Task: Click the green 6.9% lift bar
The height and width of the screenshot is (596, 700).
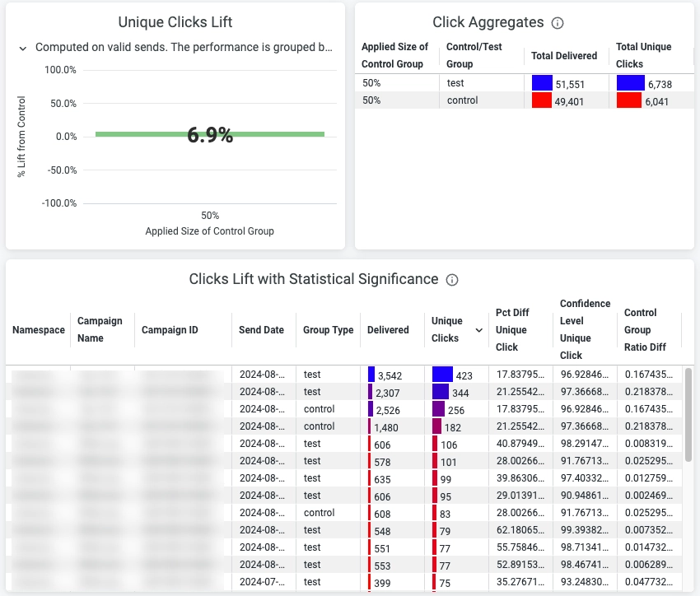Action: pyautogui.click(x=210, y=134)
